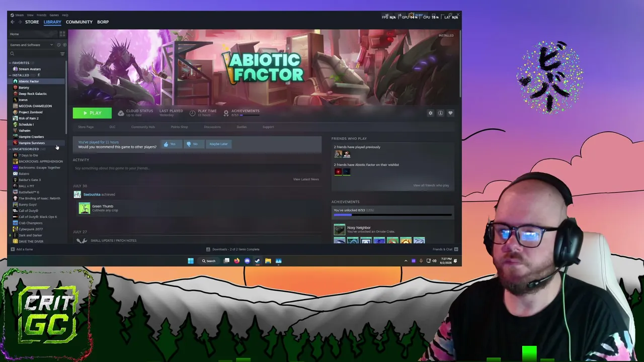Switch to the Store tab
The width and height of the screenshot is (644, 362).
click(32, 22)
